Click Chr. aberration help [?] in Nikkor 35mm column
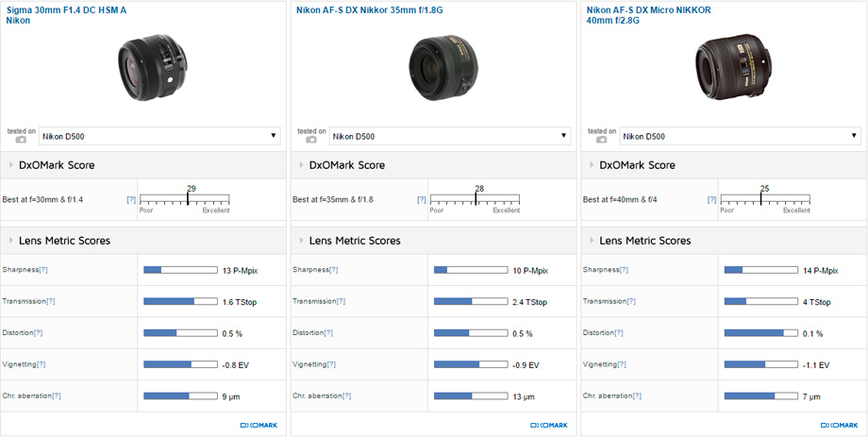This screenshot has width=868, height=437. tap(347, 396)
